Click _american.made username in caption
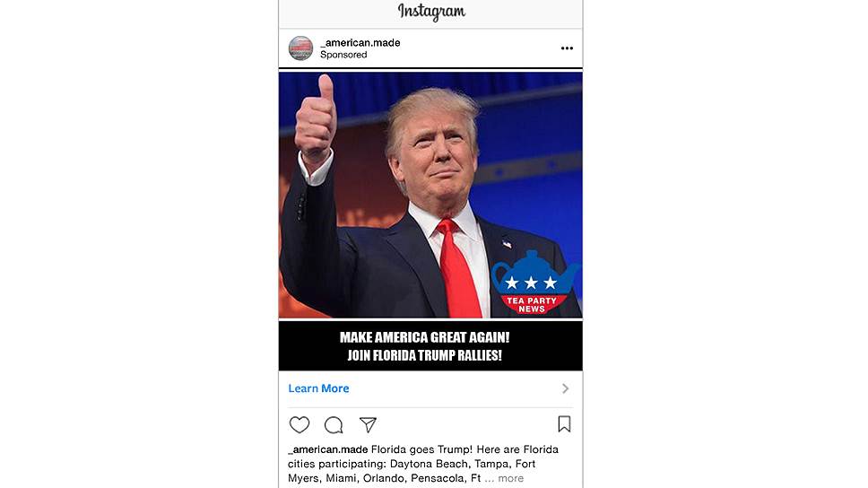The image size is (868, 488). [x=327, y=449]
